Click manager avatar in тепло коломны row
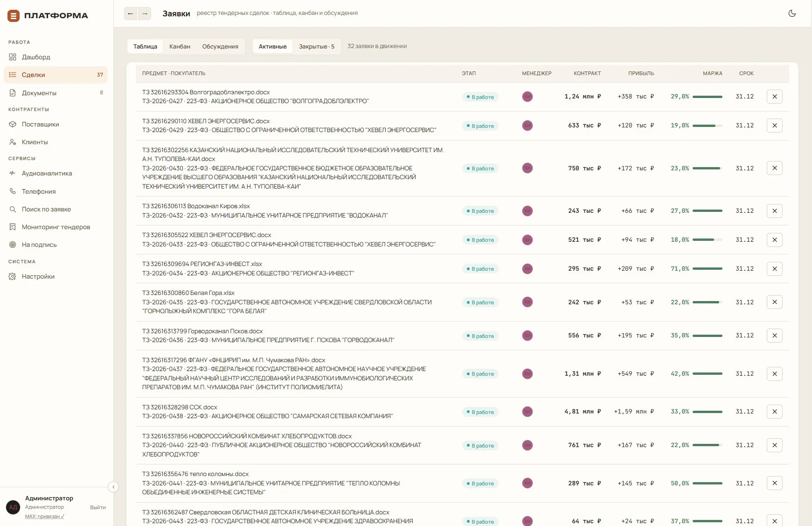Screen dimensions: 812x526 click(527, 483)
